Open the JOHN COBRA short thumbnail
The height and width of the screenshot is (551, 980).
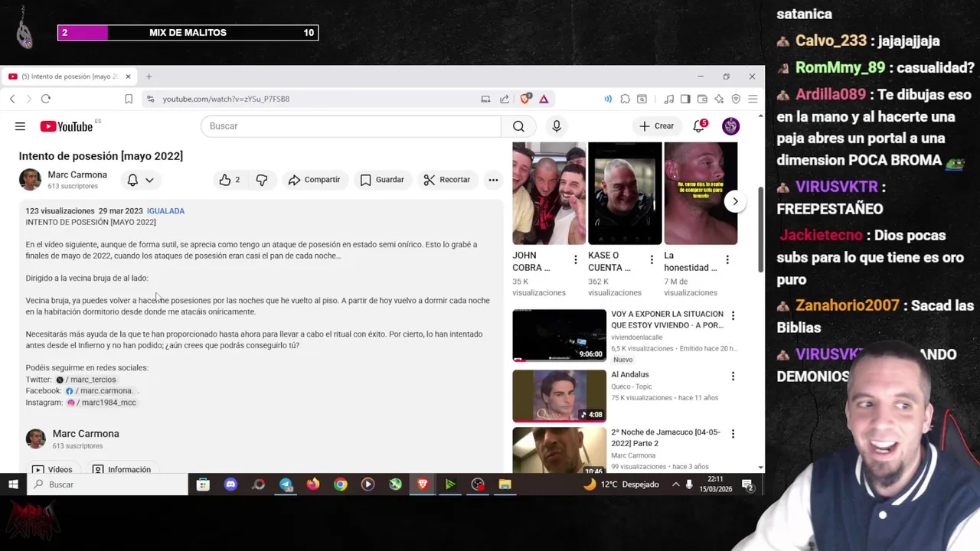(549, 194)
